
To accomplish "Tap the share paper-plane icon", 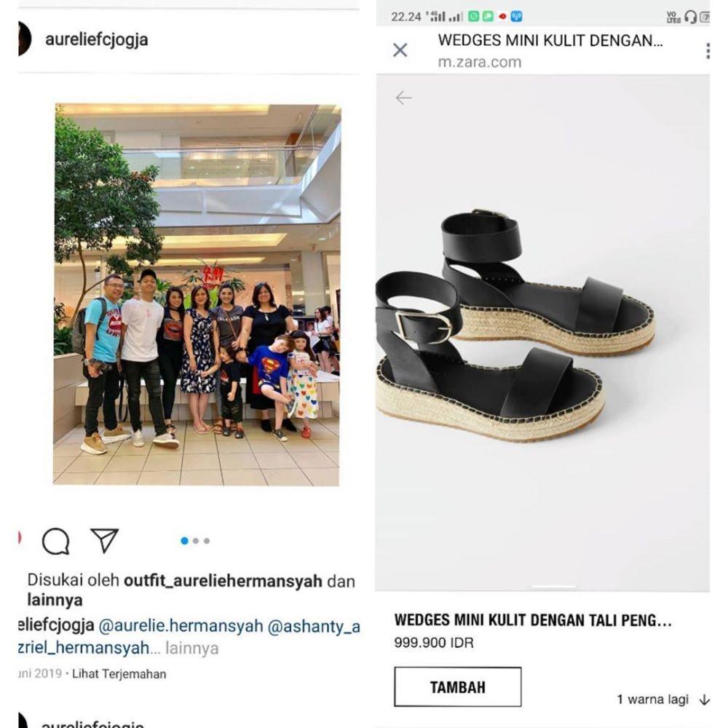I will point(104,540).
